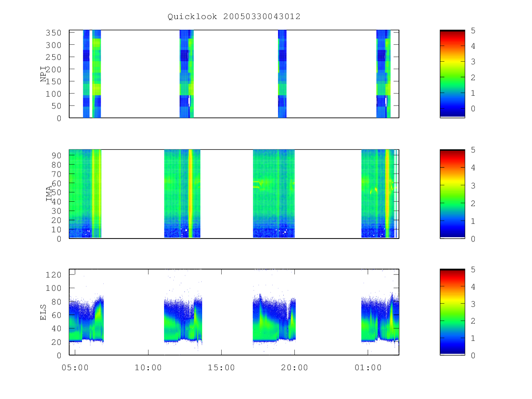This screenshot has width=532, height=399.
Task: Click the 3 label on IMA colorbar
Action: (473, 185)
